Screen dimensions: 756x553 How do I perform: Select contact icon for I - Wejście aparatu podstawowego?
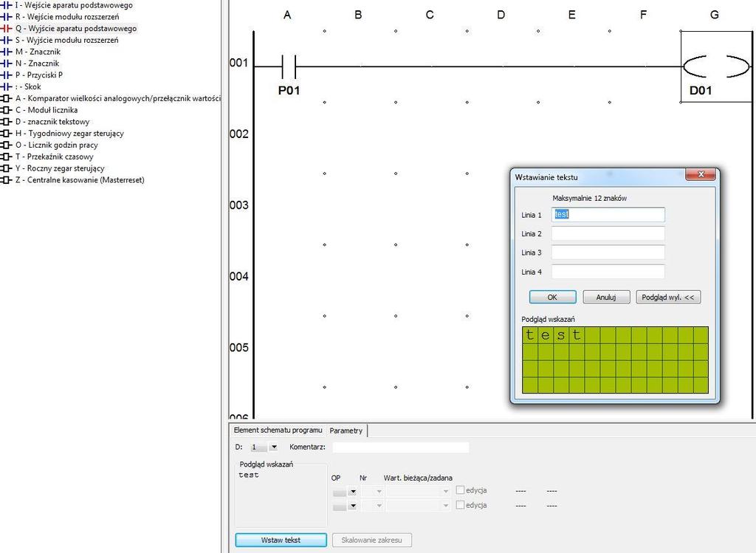click(x=6, y=5)
